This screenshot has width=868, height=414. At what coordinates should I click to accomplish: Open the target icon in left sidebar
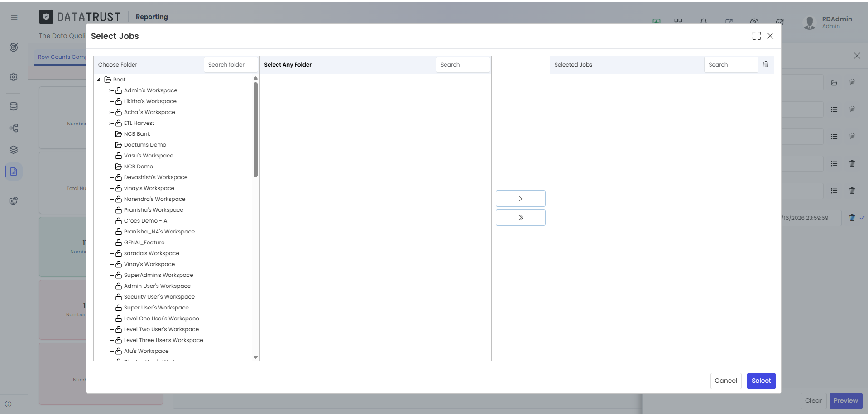click(14, 48)
